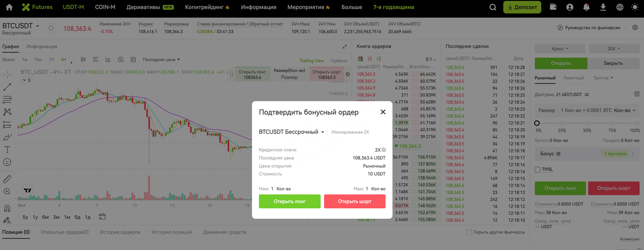Open the Кросс margin mode dropdown
This screenshot has width=644, height=250.
560,49
